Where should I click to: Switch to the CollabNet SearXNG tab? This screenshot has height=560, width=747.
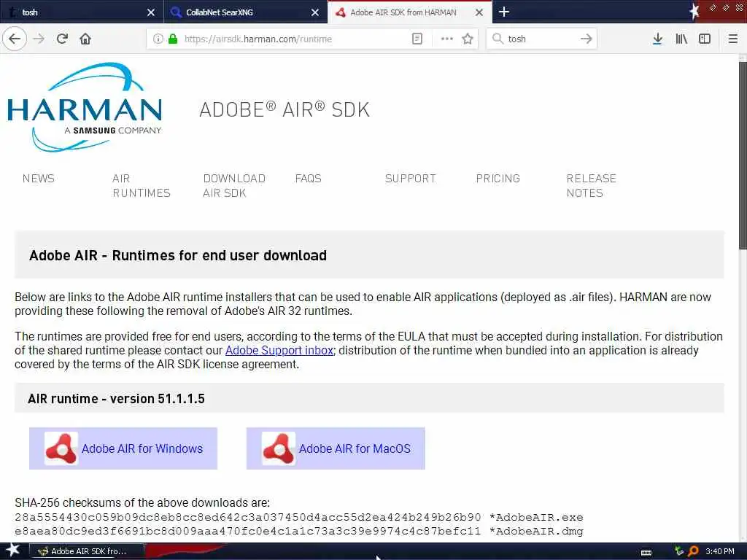click(246, 12)
